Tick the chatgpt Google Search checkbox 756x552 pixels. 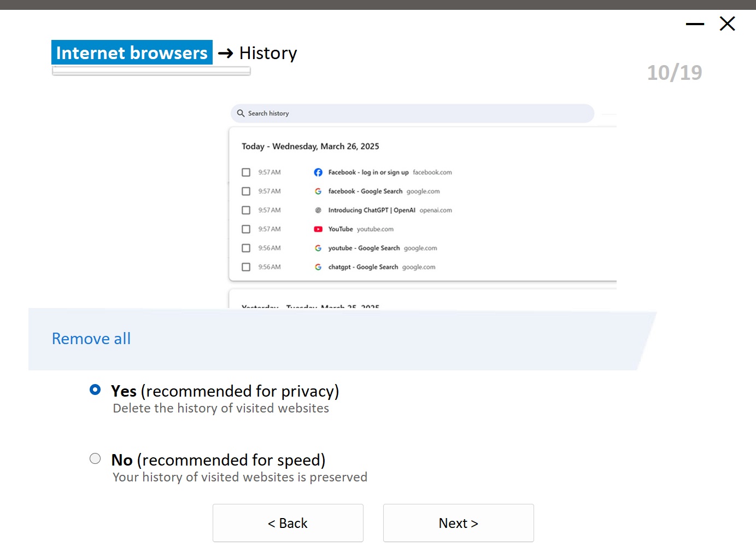246,267
